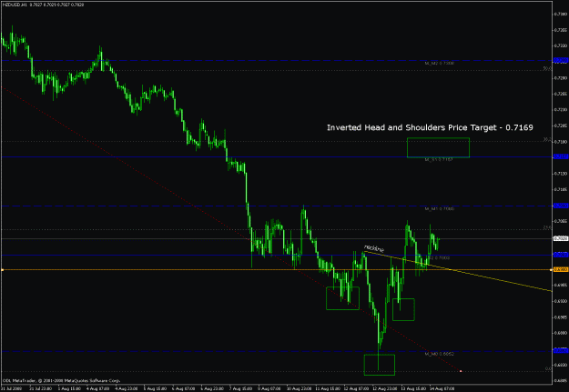The image size is (569, 392).
Task: Click the 23.6 Fibonacci level label
Action: click(547, 227)
